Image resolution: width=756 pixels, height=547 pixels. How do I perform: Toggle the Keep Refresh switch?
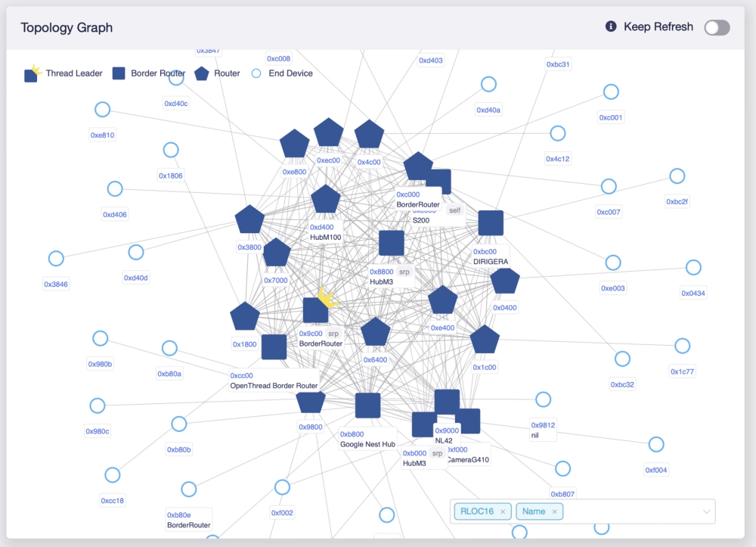(x=717, y=27)
